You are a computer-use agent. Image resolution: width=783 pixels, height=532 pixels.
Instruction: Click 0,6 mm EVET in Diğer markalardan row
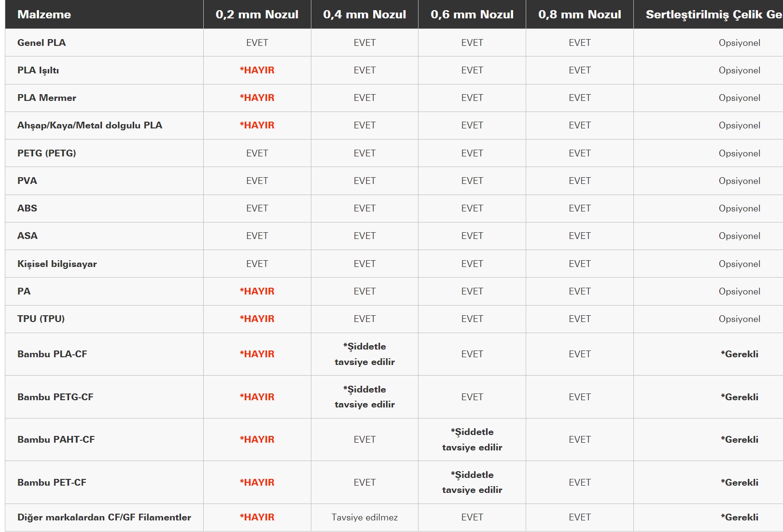click(x=472, y=517)
